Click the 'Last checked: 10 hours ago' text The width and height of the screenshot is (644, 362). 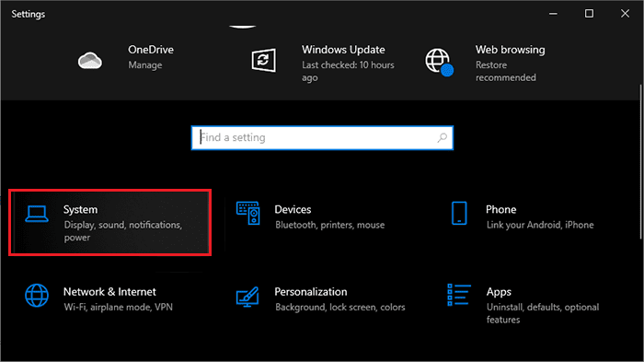(348, 71)
